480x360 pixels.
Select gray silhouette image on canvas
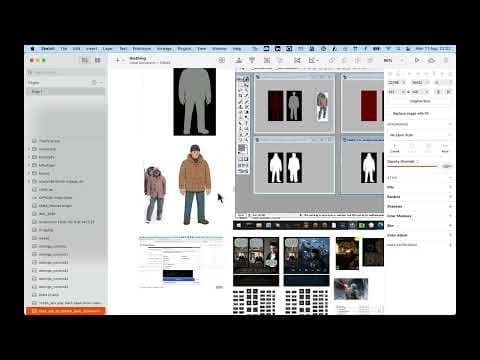[x=195, y=102]
